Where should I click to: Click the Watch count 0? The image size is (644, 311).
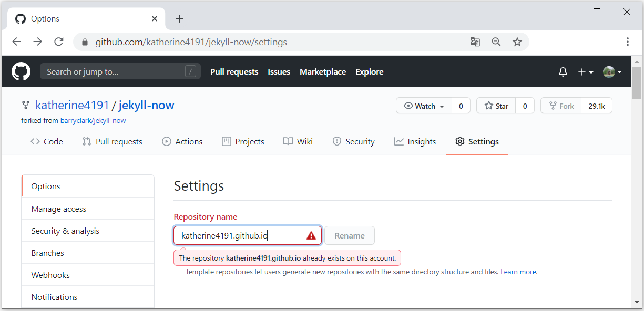pyautogui.click(x=461, y=106)
